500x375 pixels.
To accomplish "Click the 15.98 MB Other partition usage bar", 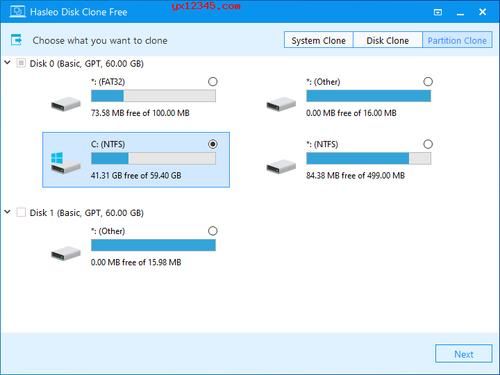I will pyautogui.click(x=153, y=245).
